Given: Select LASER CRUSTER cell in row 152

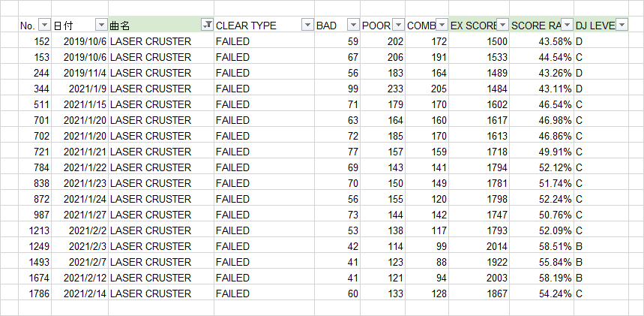Looking at the screenshot, I should tap(161, 41).
